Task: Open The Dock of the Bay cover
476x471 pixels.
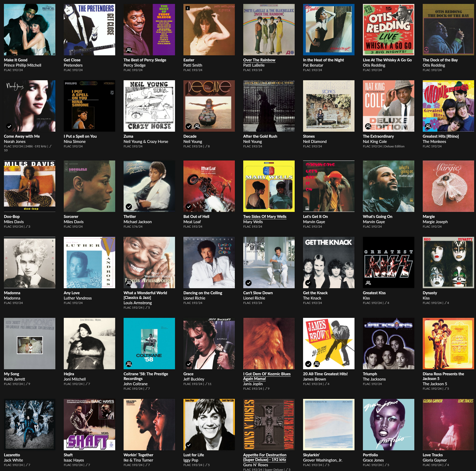Action: [448, 30]
